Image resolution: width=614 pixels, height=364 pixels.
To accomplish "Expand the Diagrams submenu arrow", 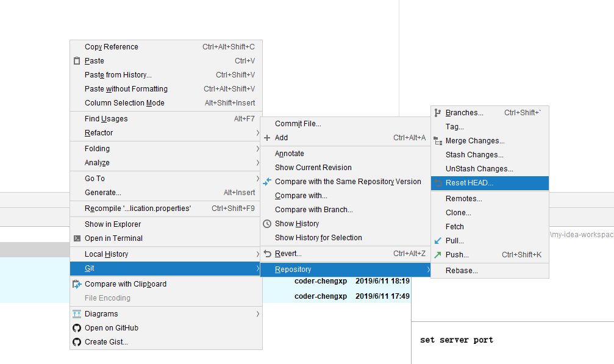I will click(257, 314).
